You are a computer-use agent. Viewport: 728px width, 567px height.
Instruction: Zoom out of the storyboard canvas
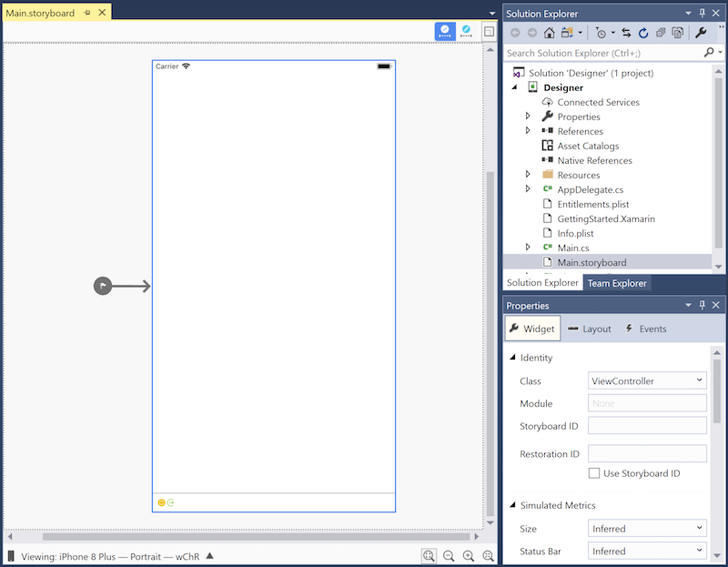point(447,555)
